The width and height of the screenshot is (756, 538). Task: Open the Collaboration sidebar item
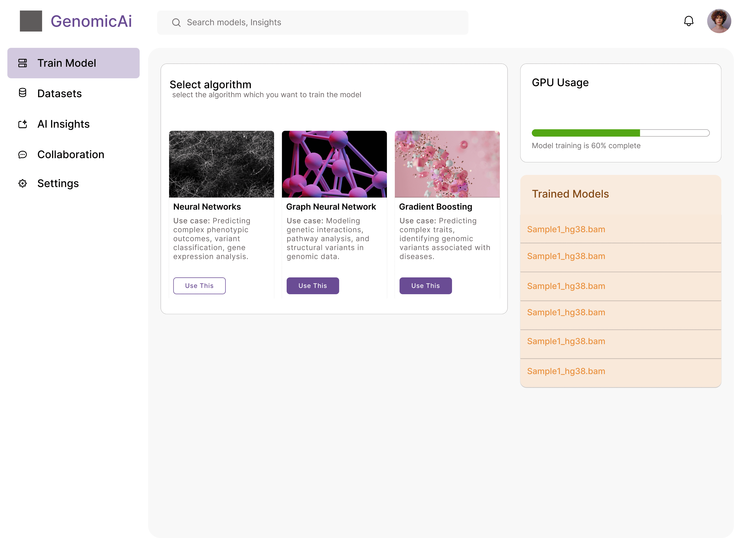tap(71, 154)
